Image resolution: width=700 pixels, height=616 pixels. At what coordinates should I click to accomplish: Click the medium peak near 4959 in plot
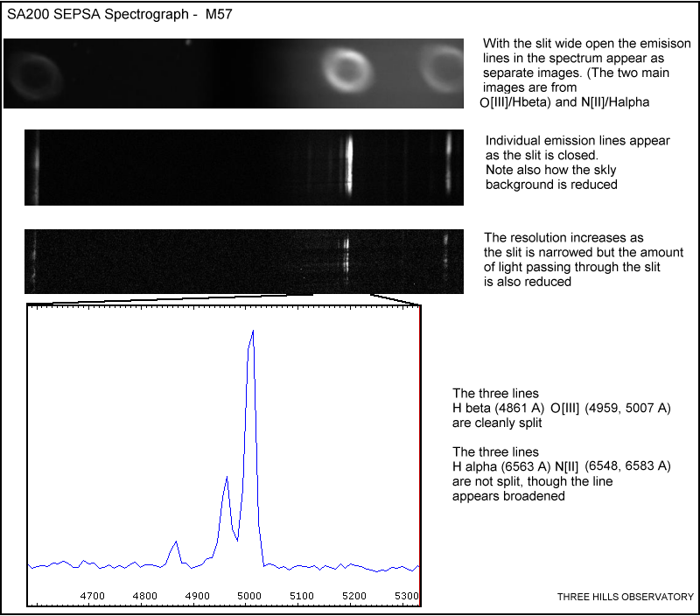point(227,479)
